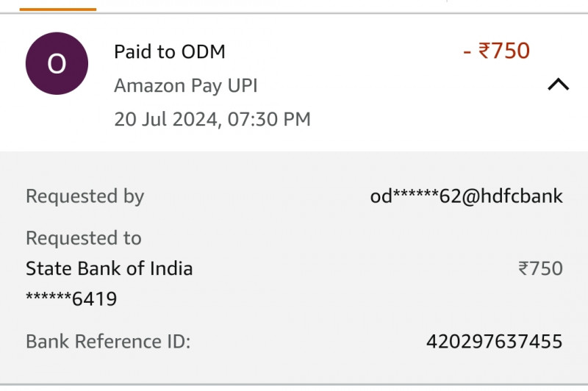The width and height of the screenshot is (588, 391).
Task: Select the masked account number ******6419
Action: (x=71, y=299)
